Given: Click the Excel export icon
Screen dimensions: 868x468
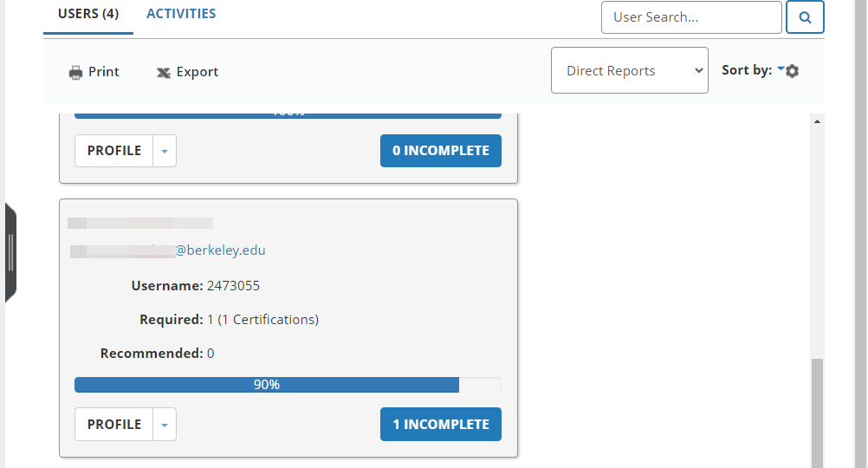Looking at the screenshot, I should [x=164, y=73].
